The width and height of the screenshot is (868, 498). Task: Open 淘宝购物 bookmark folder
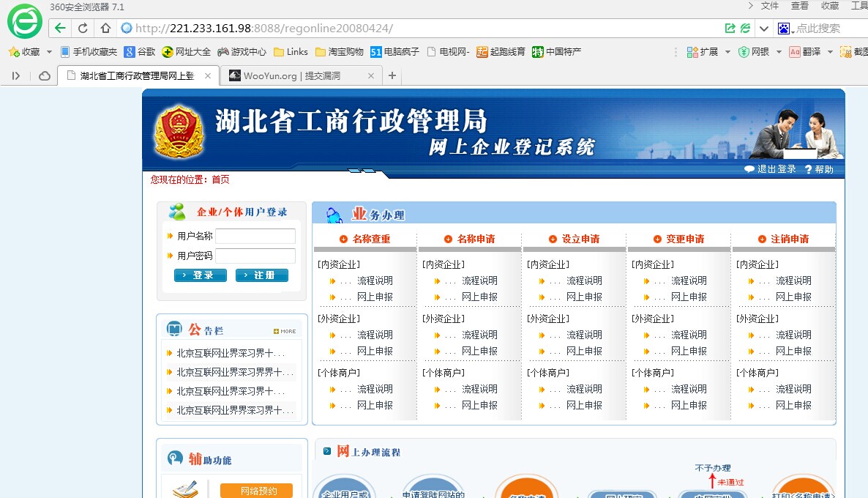[x=340, y=52]
